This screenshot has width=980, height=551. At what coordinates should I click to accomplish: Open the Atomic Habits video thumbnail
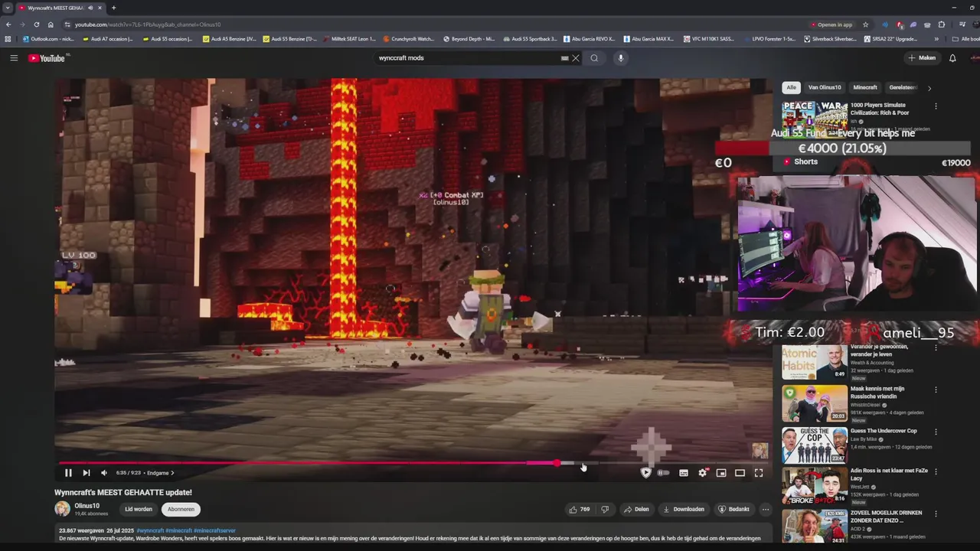point(814,363)
